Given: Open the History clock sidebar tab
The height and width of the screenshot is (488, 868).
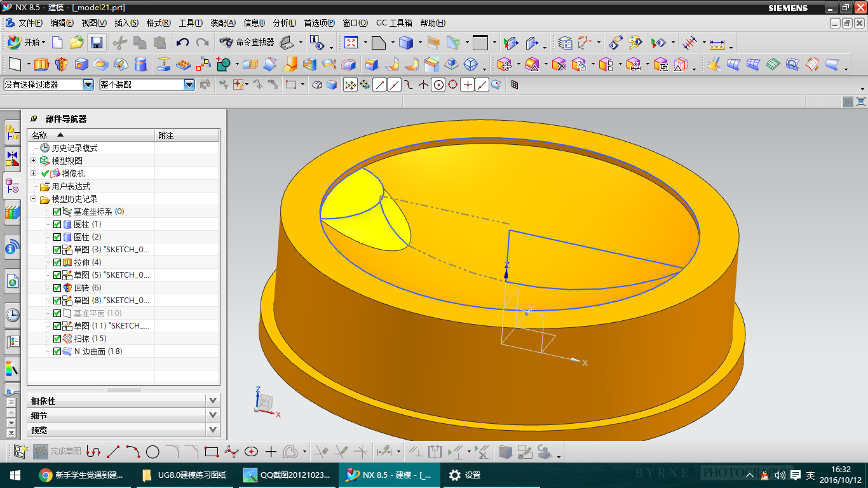Looking at the screenshot, I should (12, 314).
